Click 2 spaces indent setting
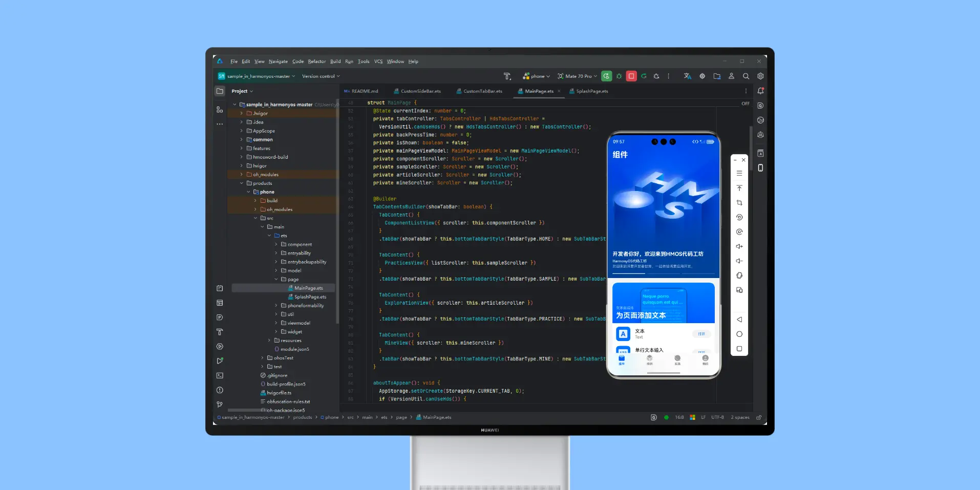This screenshot has width=980, height=490. point(740,417)
